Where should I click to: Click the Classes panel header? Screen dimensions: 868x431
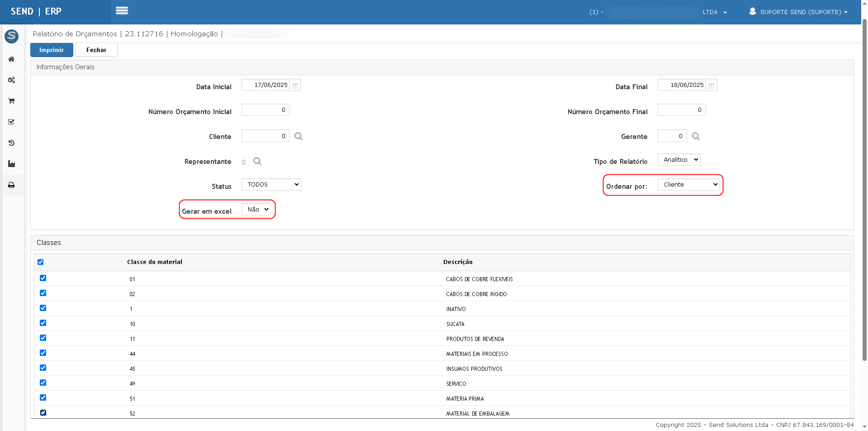pyautogui.click(x=442, y=243)
